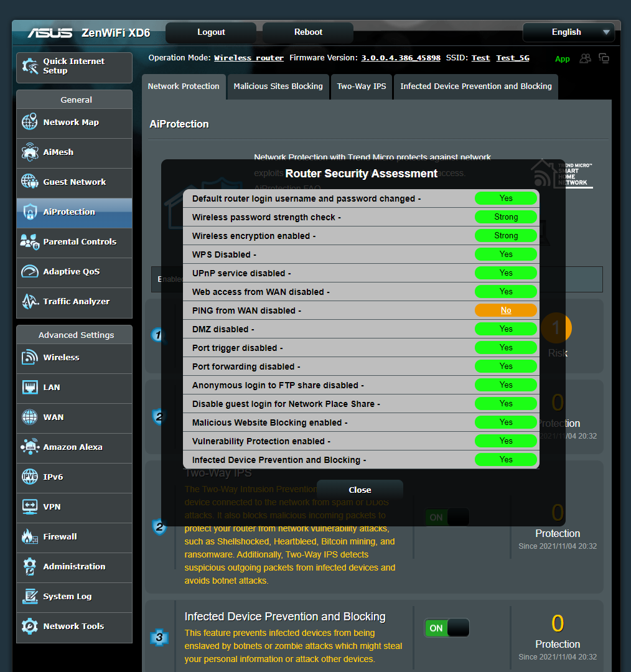
Task: Open Quick Internet Setup wizard icon
Action: [x=30, y=66]
